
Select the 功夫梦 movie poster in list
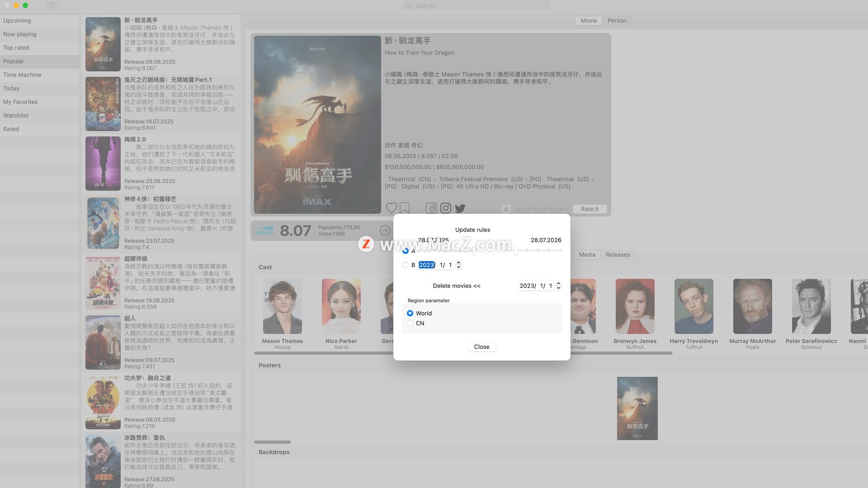click(103, 402)
